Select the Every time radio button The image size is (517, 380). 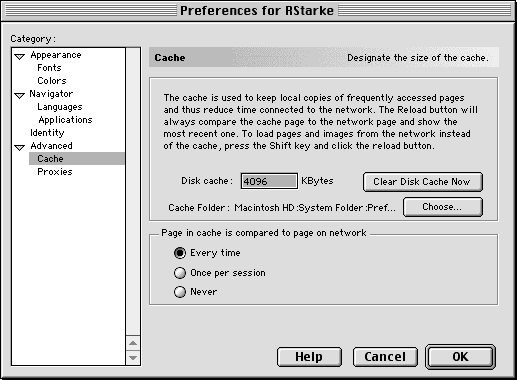pyautogui.click(x=180, y=253)
